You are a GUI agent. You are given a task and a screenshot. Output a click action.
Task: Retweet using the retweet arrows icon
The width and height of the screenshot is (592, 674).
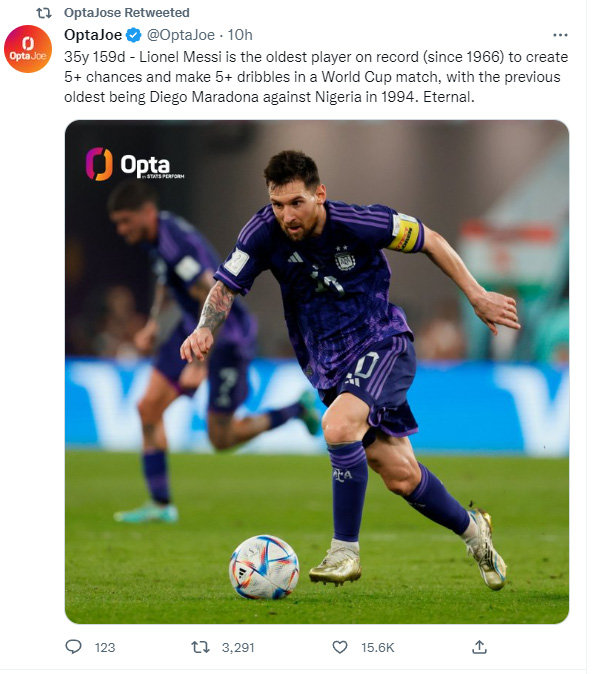click(x=200, y=646)
